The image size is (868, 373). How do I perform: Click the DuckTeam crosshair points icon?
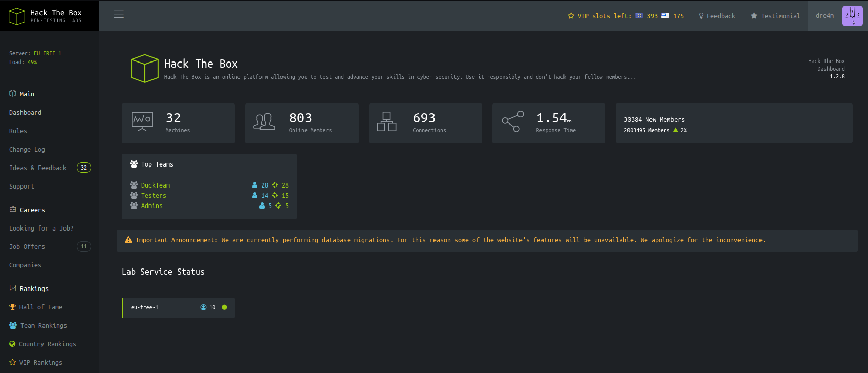coord(275,185)
